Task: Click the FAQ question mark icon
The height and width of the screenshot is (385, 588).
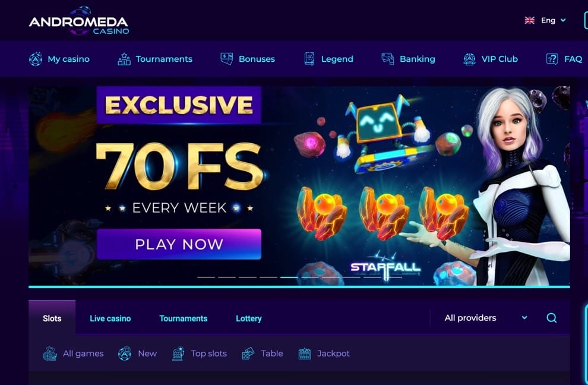Action: [552, 59]
